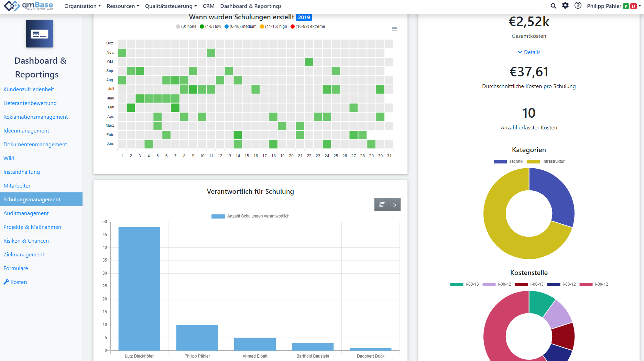
Task: Toggle the (16-99) extreme heatmap legend
Action: pyautogui.click(x=308, y=26)
